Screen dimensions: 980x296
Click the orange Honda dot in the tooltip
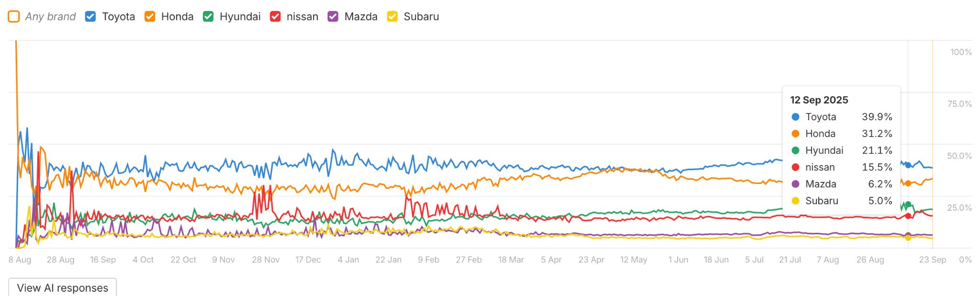794,134
